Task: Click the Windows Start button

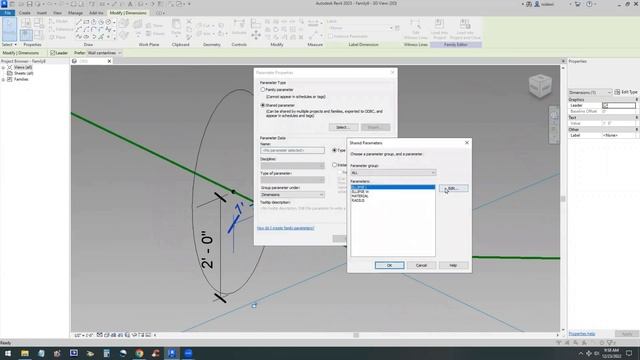Action: tap(8, 353)
